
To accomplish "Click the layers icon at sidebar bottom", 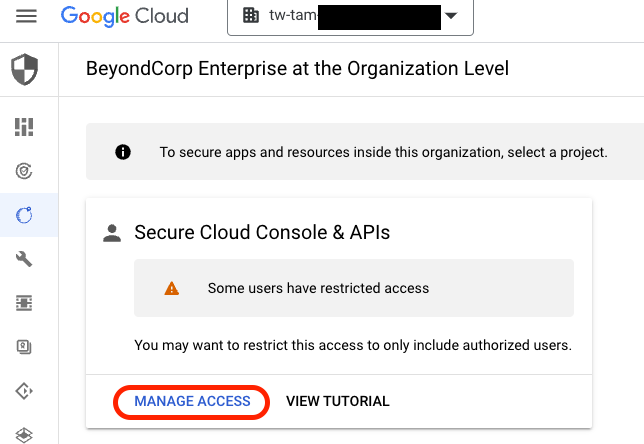I will click(25, 433).
